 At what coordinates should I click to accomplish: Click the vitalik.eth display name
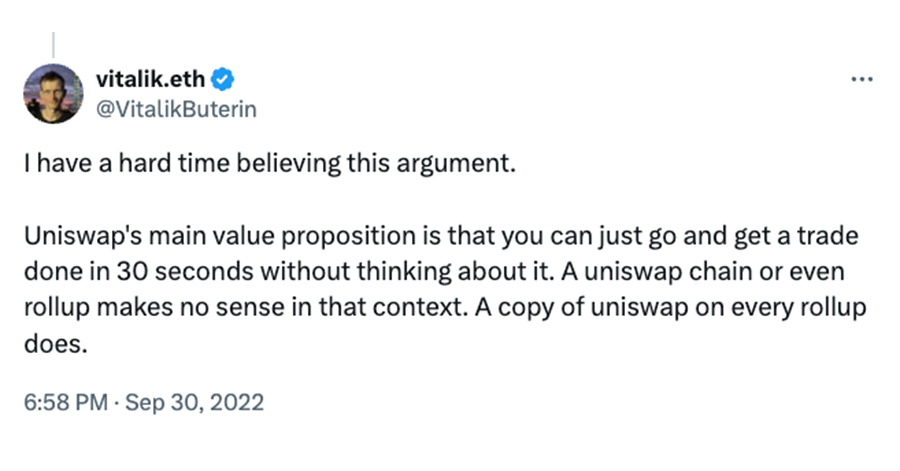pyautogui.click(x=150, y=79)
